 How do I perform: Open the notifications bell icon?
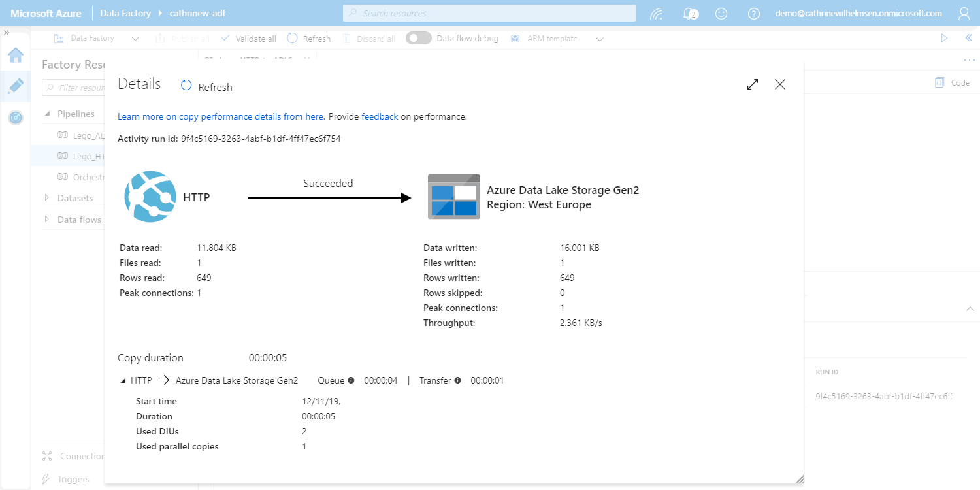tap(689, 13)
